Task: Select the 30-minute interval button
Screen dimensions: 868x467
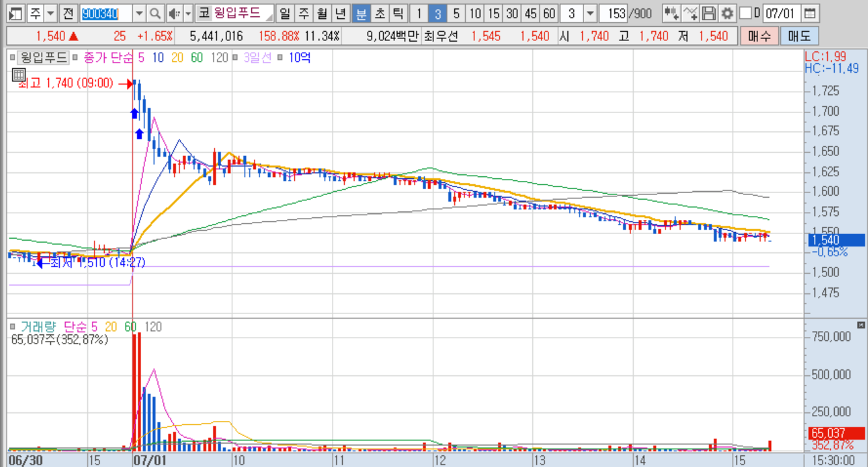Action: pos(513,13)
